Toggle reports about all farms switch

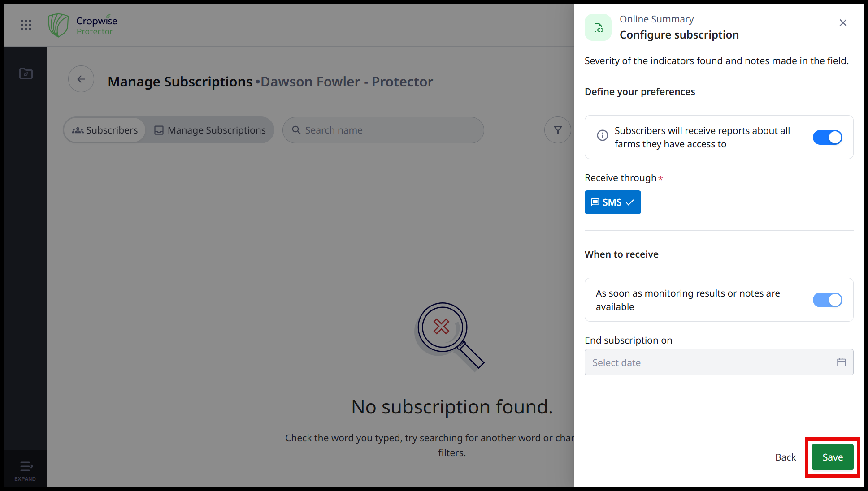[827, 138]
